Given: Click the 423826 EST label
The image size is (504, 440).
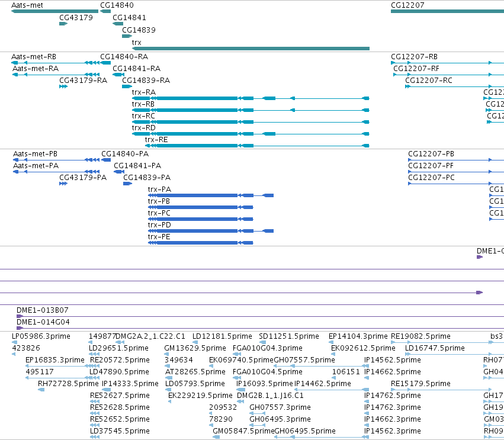Looking at the screenshot, I should click(26, 348).
